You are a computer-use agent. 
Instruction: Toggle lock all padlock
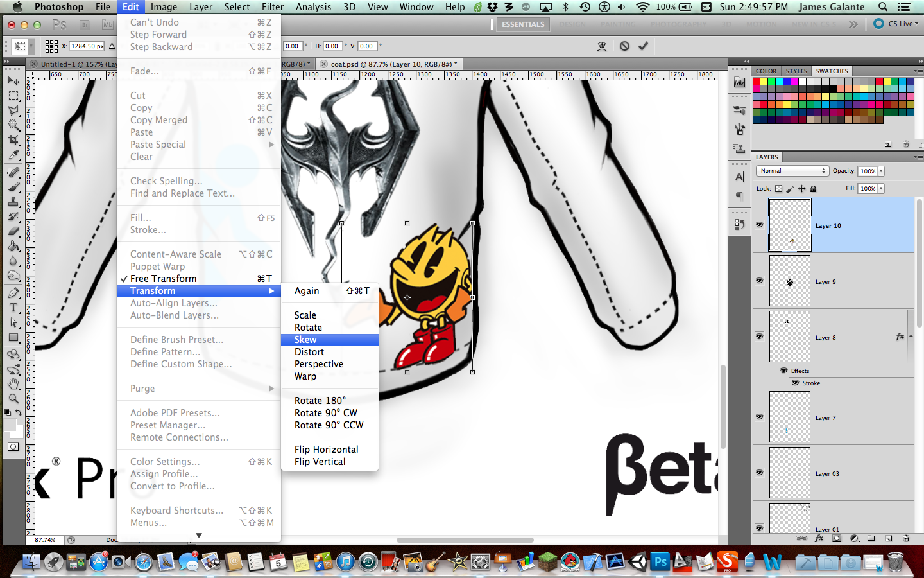coord(814,189)
